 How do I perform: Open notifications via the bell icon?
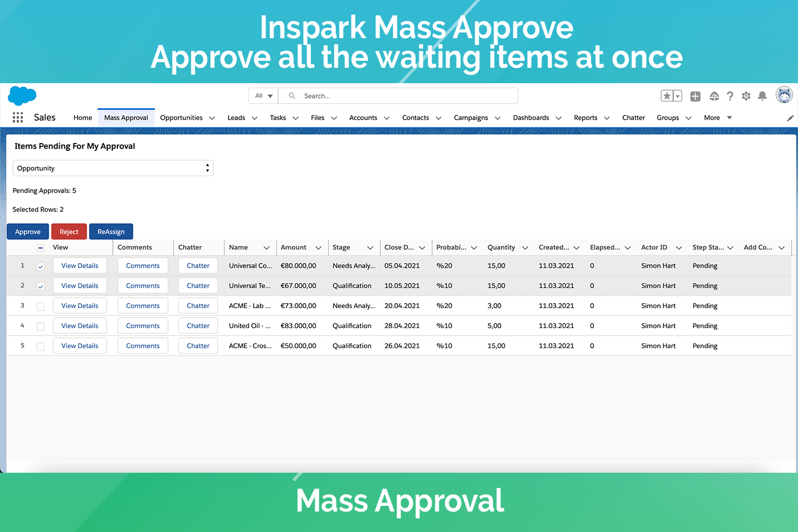pos(762,96)
